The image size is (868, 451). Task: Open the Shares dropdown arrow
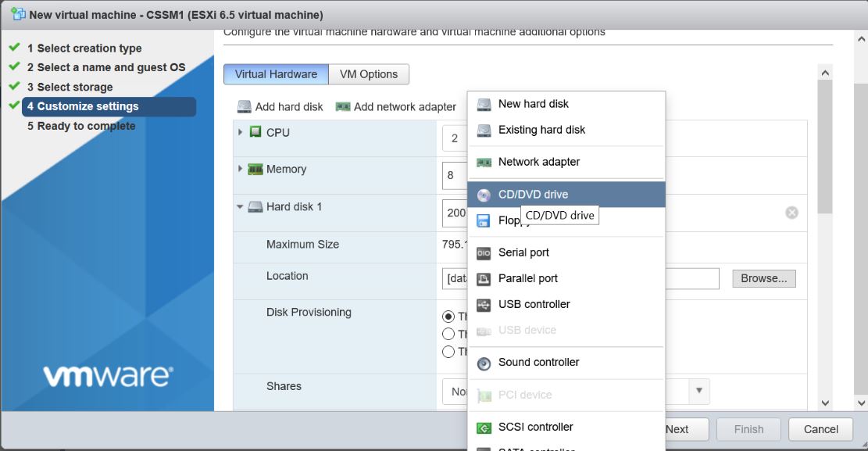coord(699,391)
